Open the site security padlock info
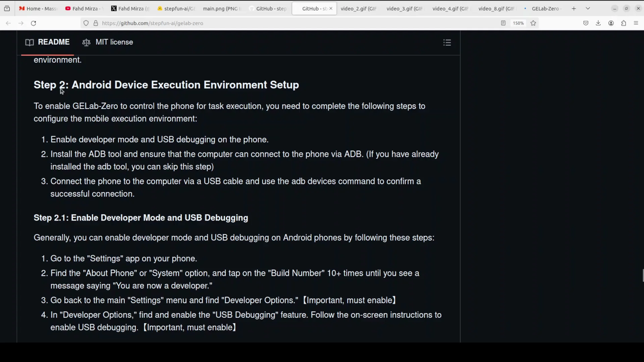Screen dimensions: 644x362 pyautogui.click(x=96, y=23)
